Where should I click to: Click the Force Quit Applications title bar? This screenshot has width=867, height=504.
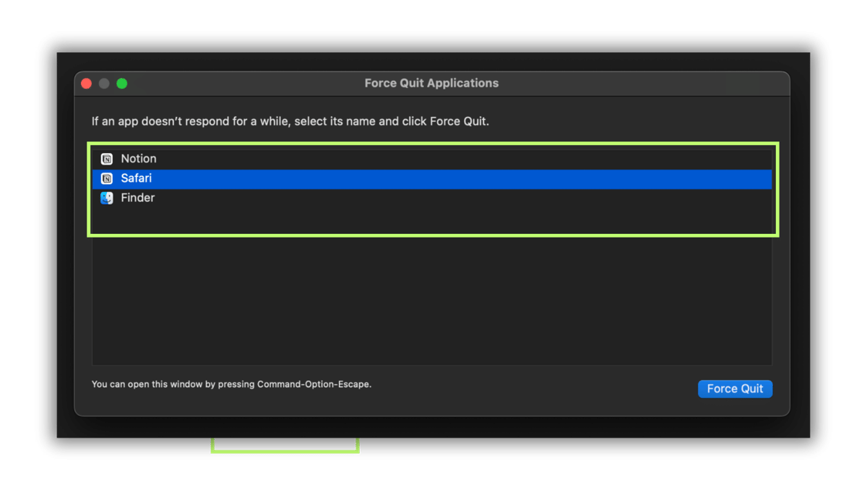[x=431, y=82]
